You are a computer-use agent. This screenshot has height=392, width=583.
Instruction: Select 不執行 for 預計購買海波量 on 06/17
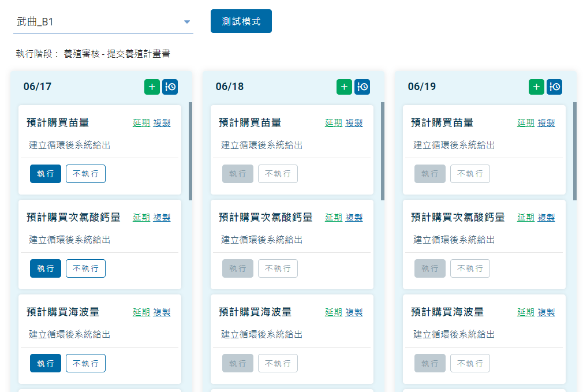point(85,363)
